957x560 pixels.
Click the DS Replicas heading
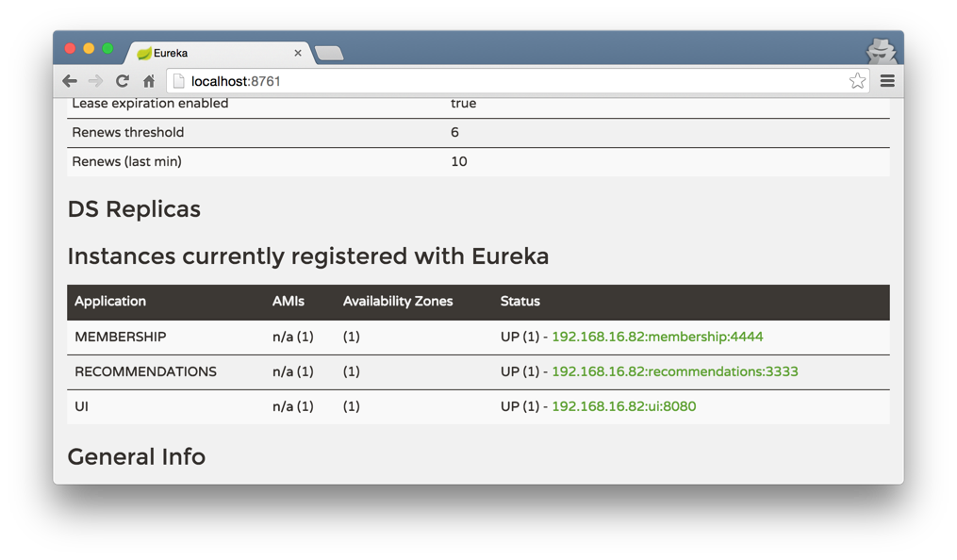click(x=134, y=209)
